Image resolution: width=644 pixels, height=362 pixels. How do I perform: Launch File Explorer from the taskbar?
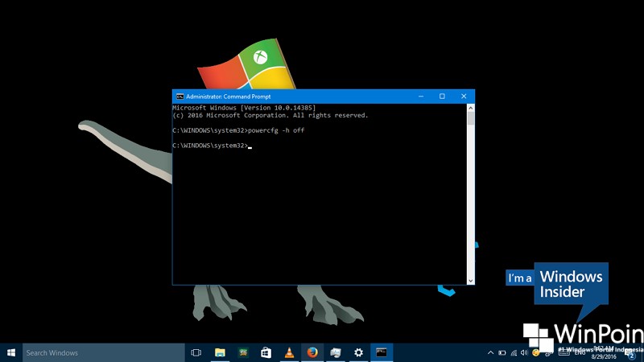(220, 352)
